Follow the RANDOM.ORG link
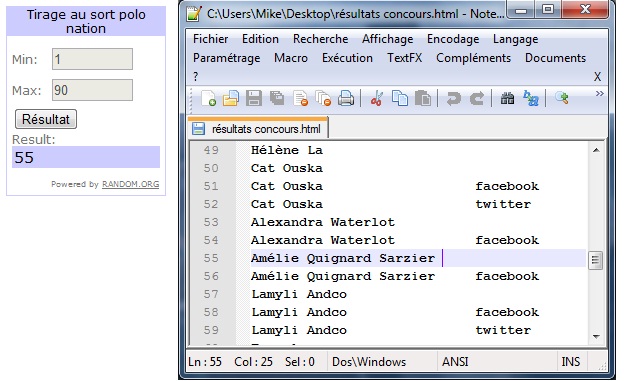Image resolution: width=624 pixels, height=381 pixels. (131, 184)
